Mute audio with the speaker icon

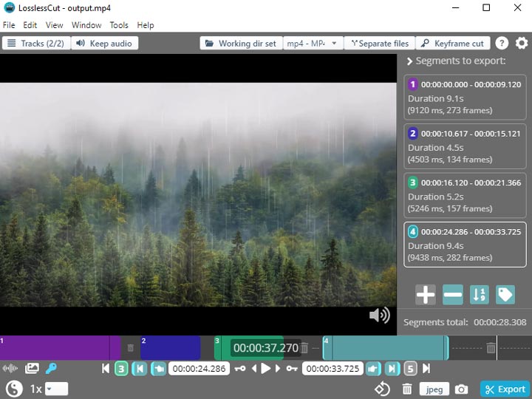[x=380, y=316]
